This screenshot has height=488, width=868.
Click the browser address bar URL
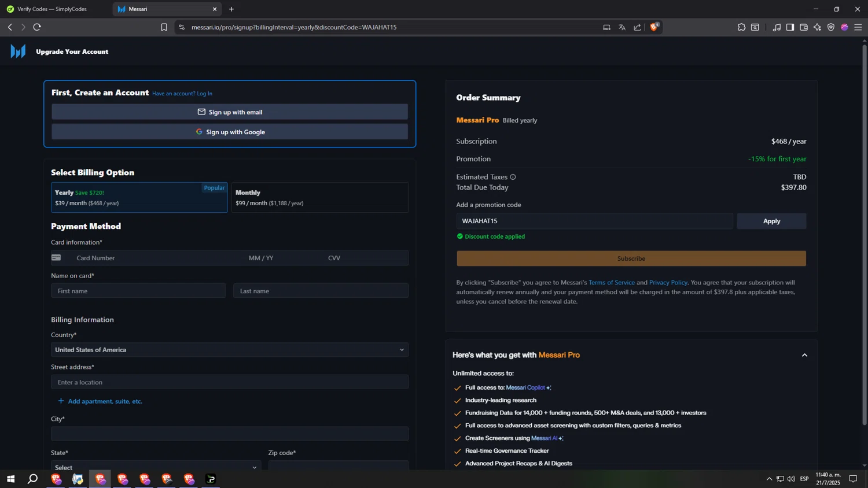click(x=294, y=27)
